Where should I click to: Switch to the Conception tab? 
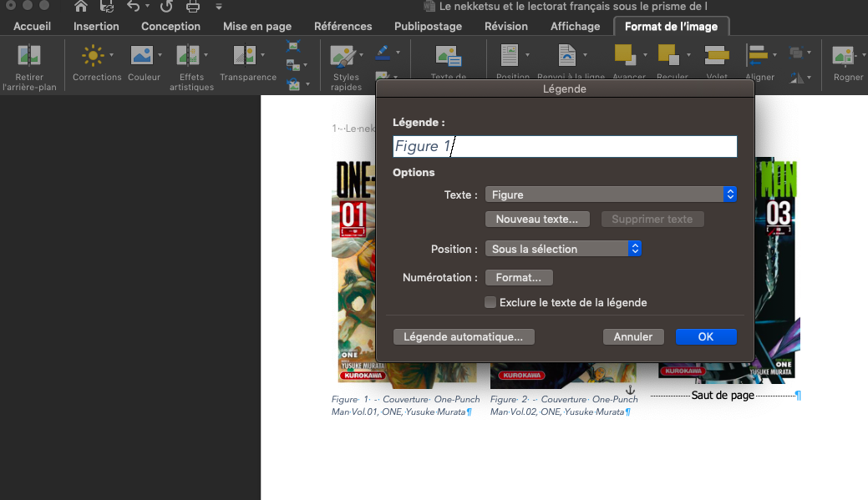coord(170,26)
